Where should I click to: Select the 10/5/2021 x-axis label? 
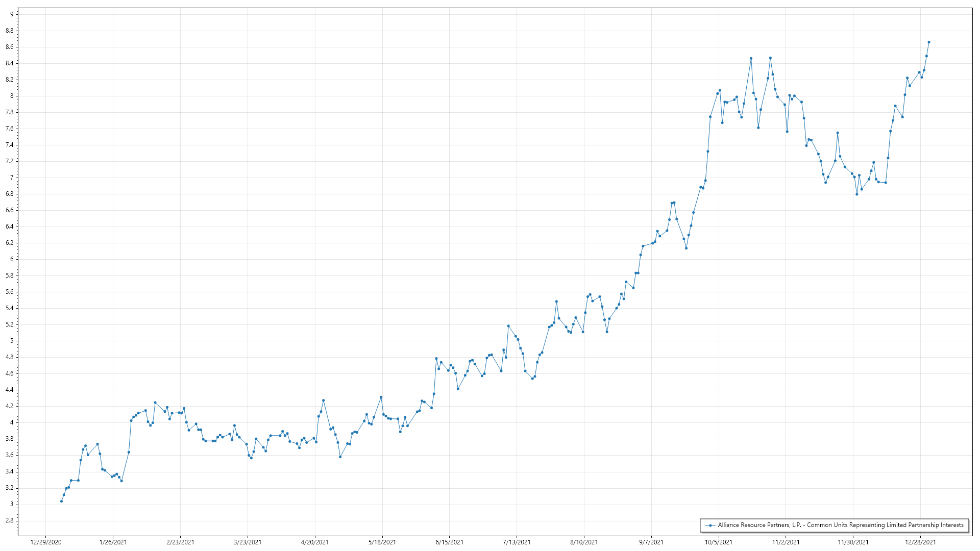point(719,542)
